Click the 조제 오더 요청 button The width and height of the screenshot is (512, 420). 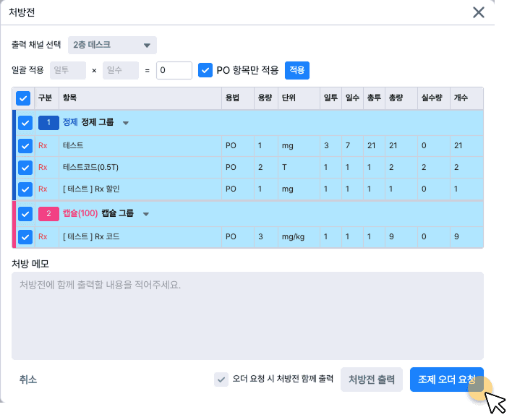click(x=447, y=380)
